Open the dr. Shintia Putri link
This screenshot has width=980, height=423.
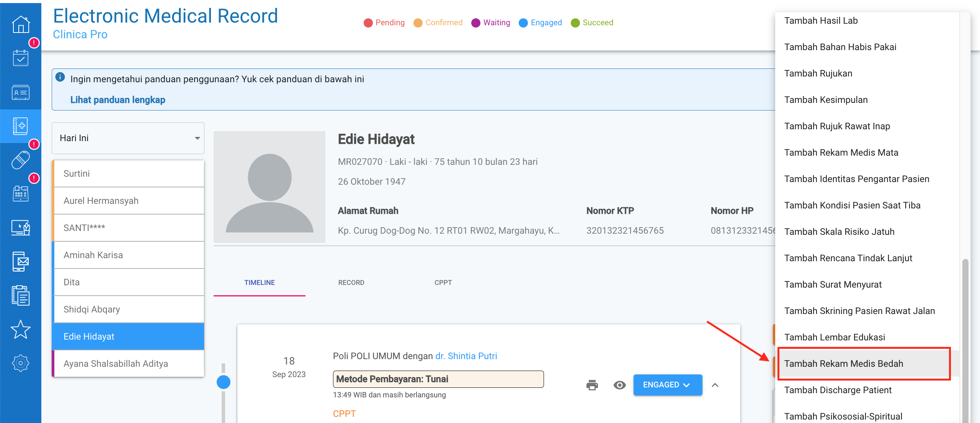point(466,356)
